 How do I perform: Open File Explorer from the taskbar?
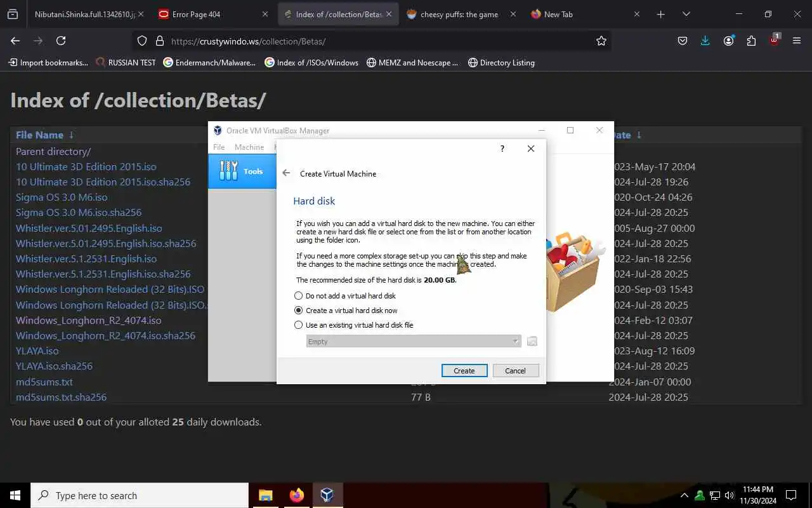point(265,495)
